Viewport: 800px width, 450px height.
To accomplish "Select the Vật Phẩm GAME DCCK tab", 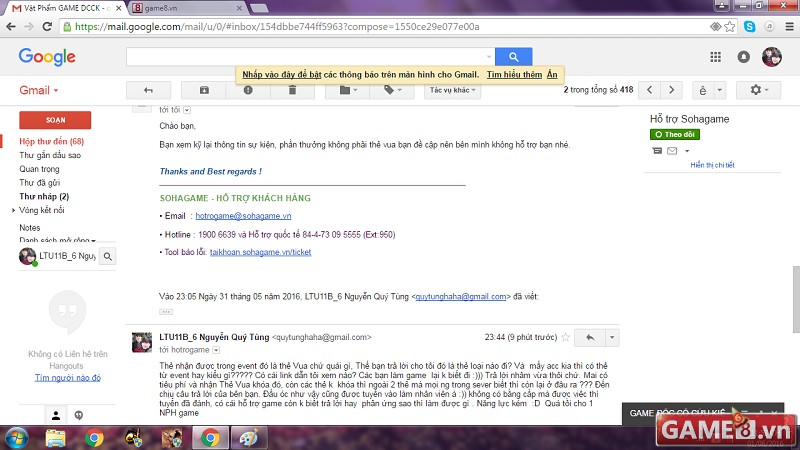I will tap(64, 8).
